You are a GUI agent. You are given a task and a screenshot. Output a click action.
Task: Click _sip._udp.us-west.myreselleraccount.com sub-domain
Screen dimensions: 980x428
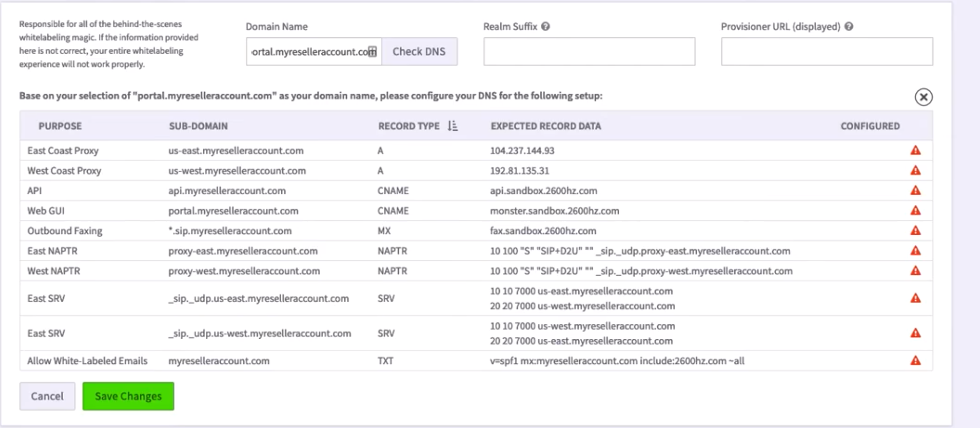[x=260, y=333]
